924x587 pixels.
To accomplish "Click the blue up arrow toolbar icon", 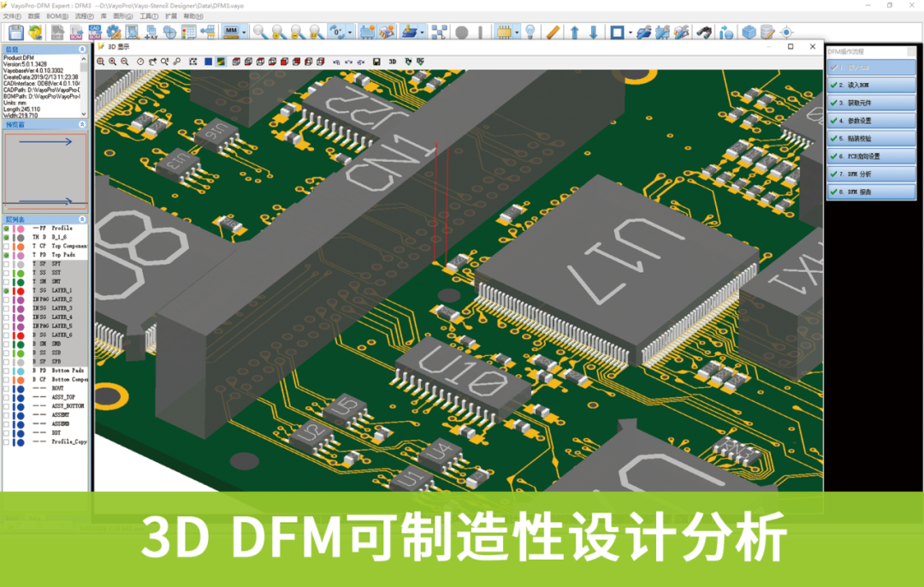I will (x=575, y=33).
